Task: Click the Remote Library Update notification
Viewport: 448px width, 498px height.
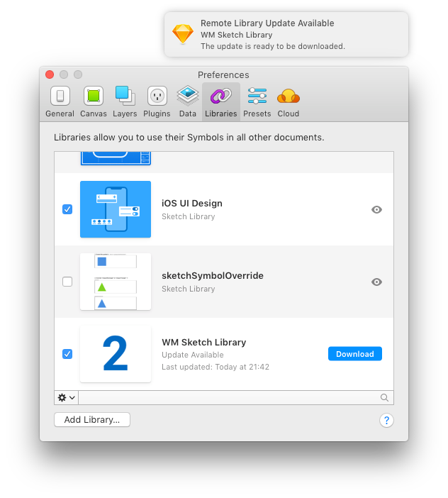Action: 286,35
